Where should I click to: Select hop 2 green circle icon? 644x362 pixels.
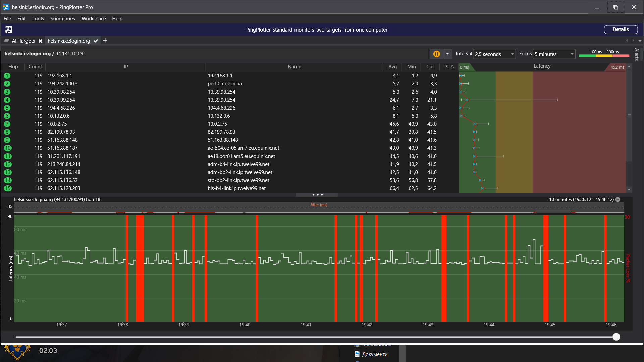[7, 84]
